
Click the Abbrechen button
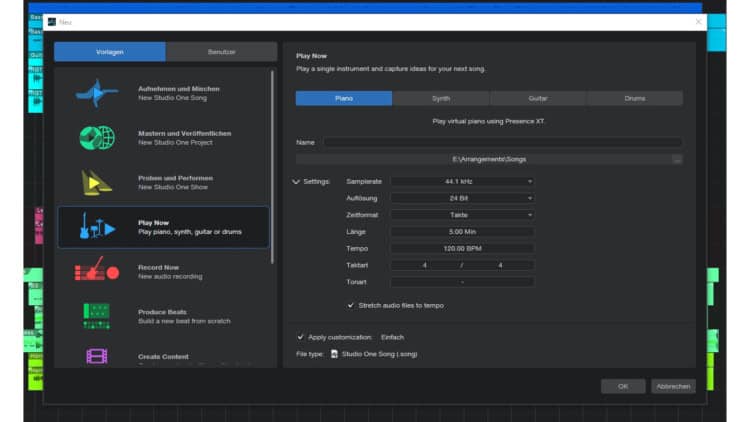(x=673, y=386)
